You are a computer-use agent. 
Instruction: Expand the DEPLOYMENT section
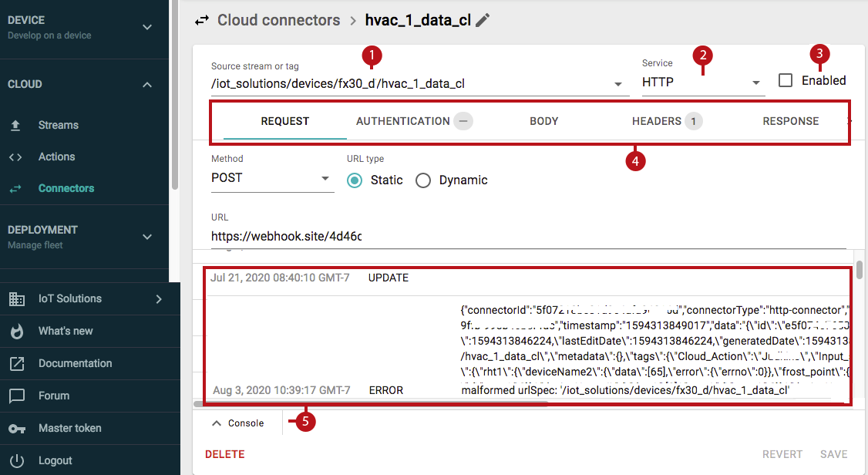coord(146,237)
